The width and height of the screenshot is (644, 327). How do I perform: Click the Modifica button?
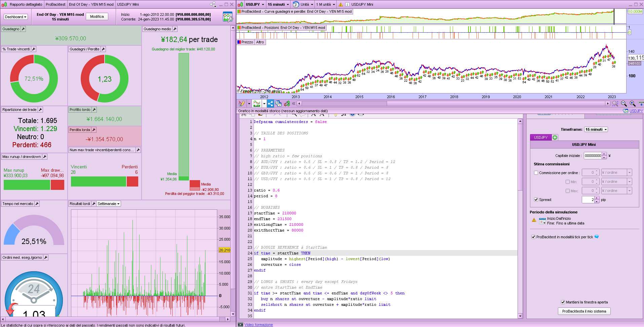click(x=97, y=16)
